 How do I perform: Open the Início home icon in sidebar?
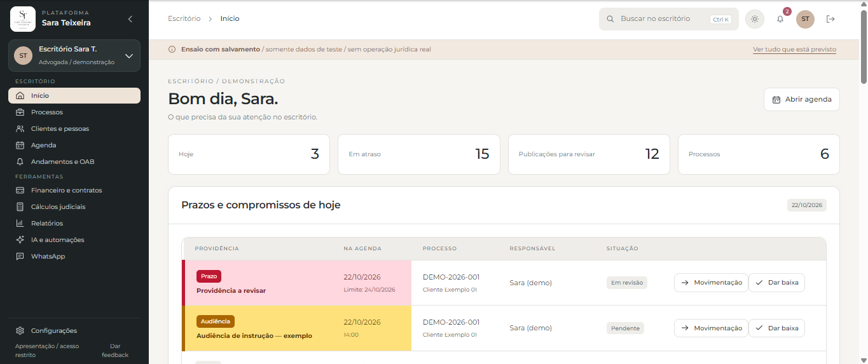(x=20, y=96)
